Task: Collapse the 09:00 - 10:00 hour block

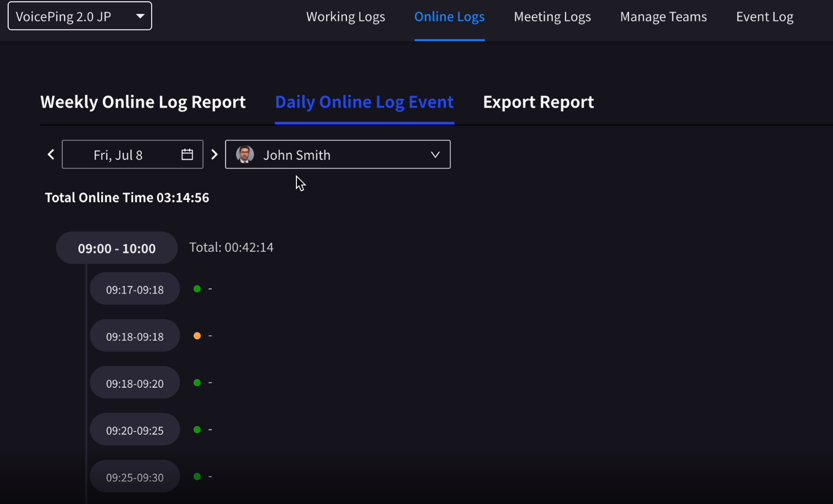Action: point(117,248)
